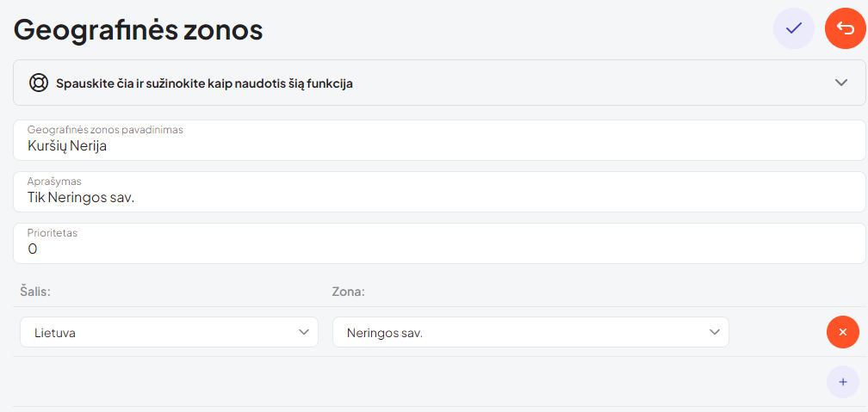Image resolution: width=868 pixels, height=412 pixels.
Task: Expand the help banner chevron
Action: point(842,83)
